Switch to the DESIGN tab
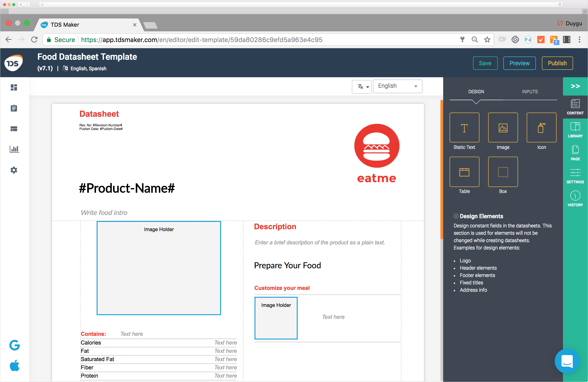Screen dimensions: 588x382 tap(476, 91)
